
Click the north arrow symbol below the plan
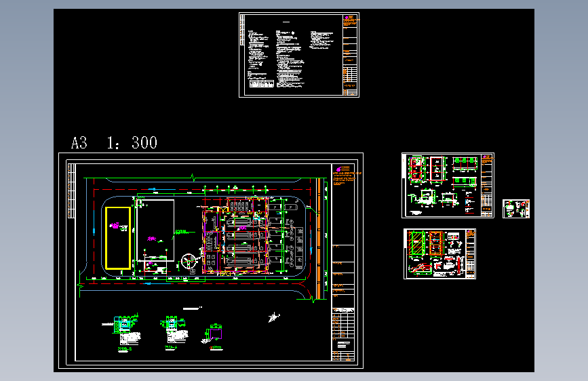click(274, 317)
